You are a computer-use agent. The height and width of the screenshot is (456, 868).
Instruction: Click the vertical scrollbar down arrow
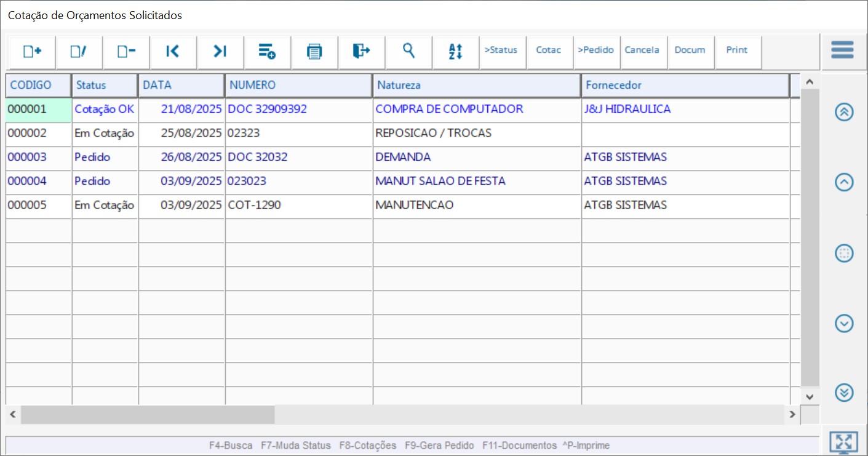pyautogui.click(x=810, y=397)
